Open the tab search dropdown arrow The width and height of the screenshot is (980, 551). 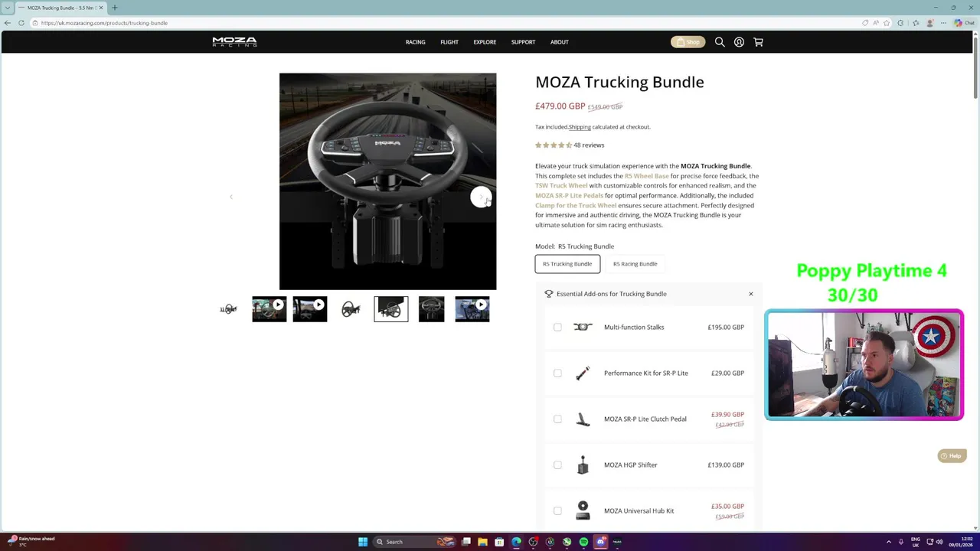click(x=8, y=8)
